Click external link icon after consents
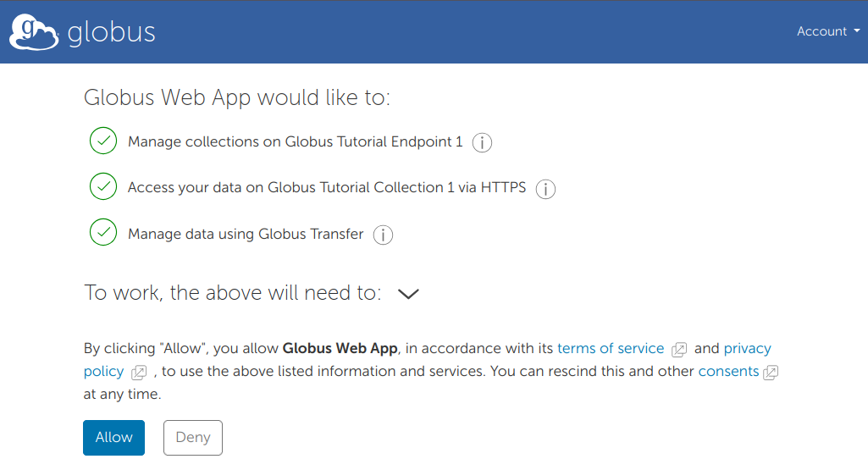Screen dimensions: 868x470 (x=771, y=373)
